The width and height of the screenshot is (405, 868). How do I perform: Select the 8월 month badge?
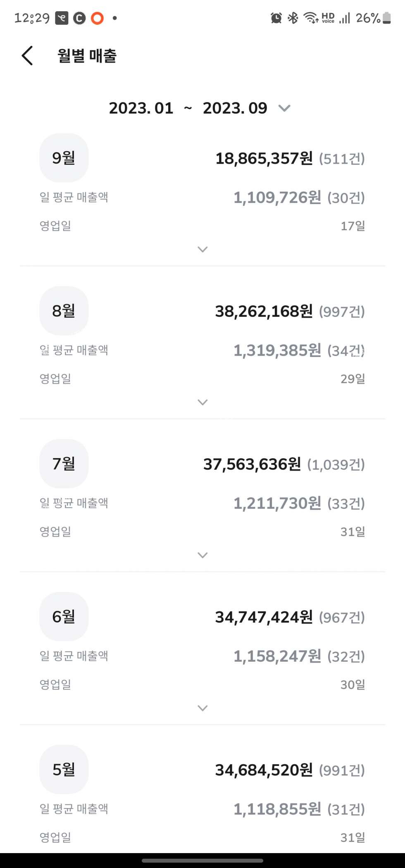[x=64, y=311]
